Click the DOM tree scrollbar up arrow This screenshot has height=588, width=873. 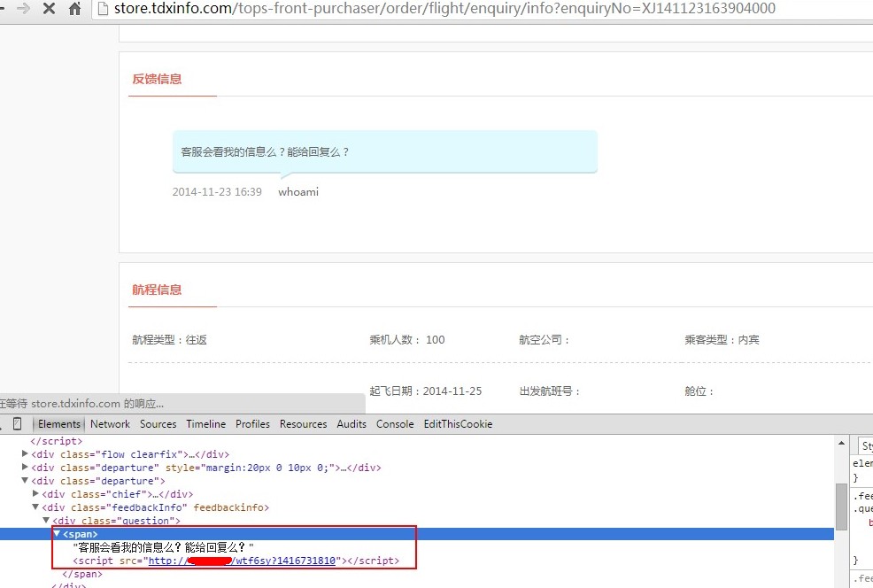point(841,444)
